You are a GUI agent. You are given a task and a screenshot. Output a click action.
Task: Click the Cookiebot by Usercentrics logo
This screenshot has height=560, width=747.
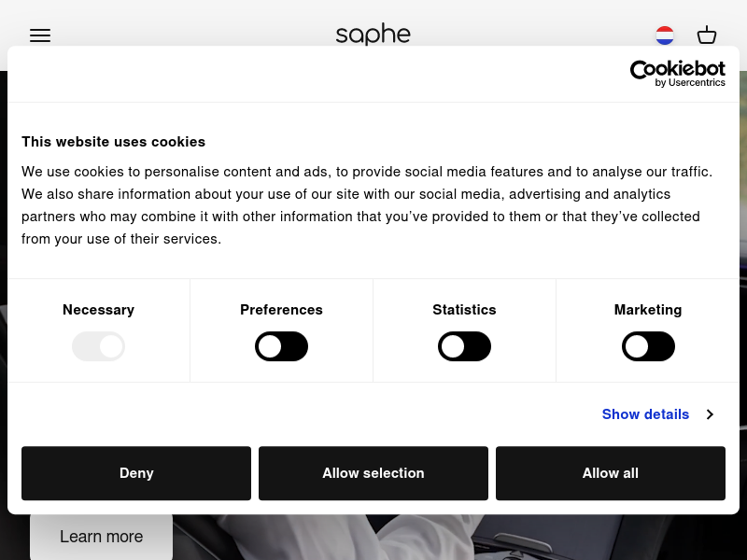point(678,74)
